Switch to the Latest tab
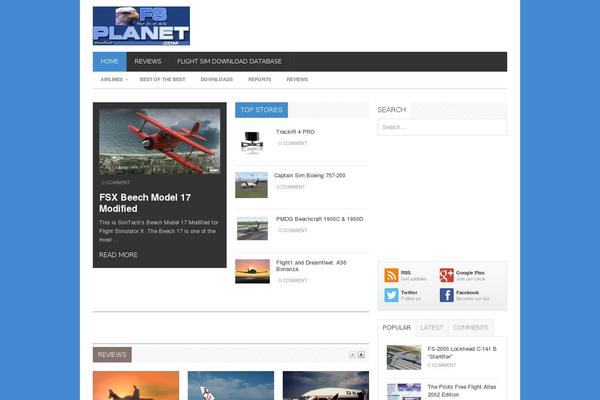 coord(432,328)
